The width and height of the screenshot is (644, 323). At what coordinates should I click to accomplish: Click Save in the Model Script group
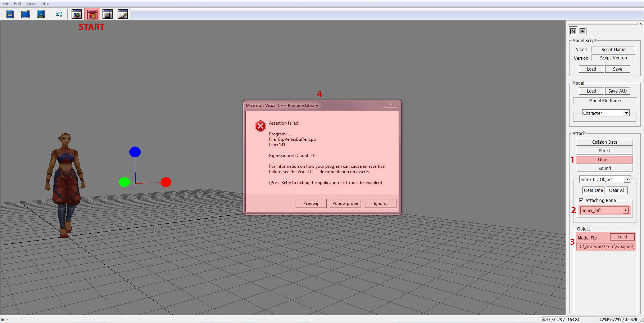pos(617,69)
